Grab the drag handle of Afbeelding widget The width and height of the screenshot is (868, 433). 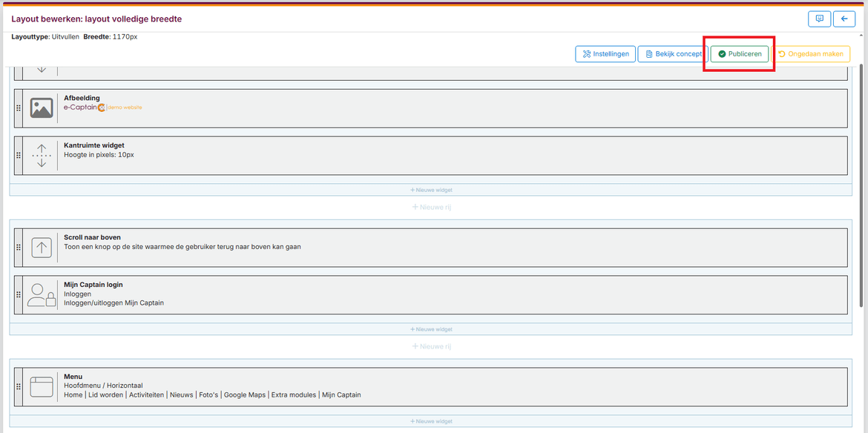[19, 108]
